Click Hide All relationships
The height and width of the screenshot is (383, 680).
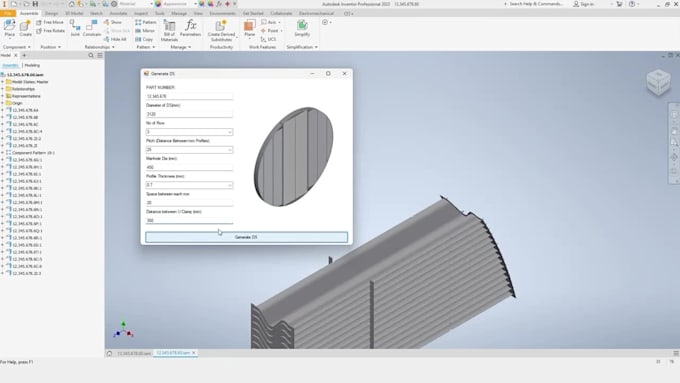[x=115, y=39]
